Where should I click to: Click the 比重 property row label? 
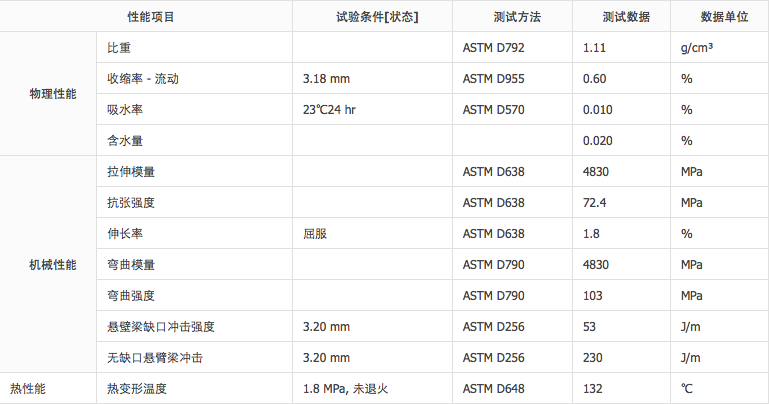pos(118,47)
